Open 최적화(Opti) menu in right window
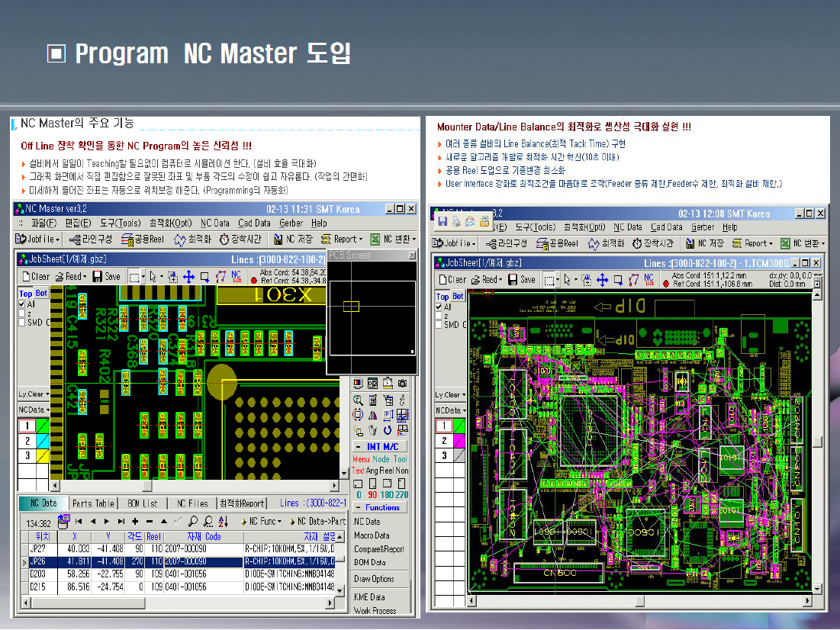The height and width of the screenshot is (630, 840). [x=584, y=227]
